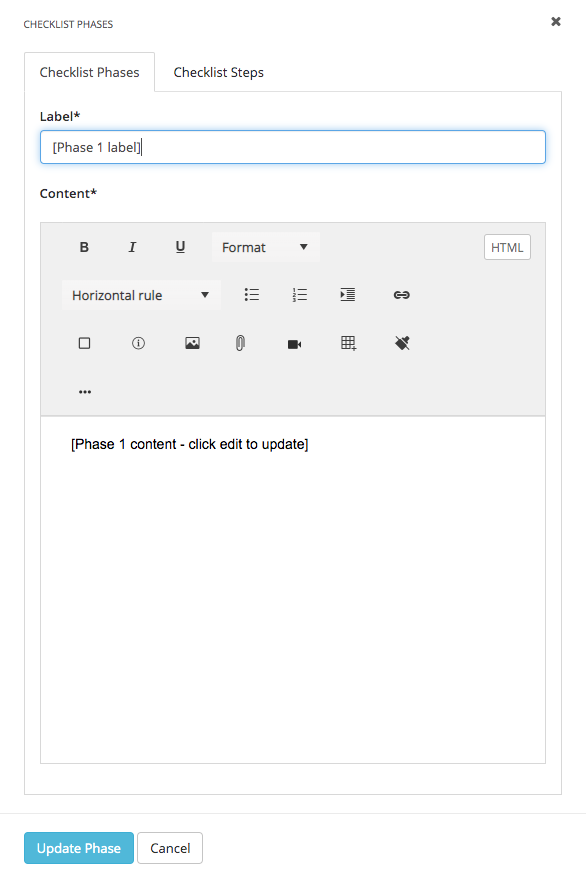Click the remove formatting icon
Screen dimensions: 586x891
[401, 343]
